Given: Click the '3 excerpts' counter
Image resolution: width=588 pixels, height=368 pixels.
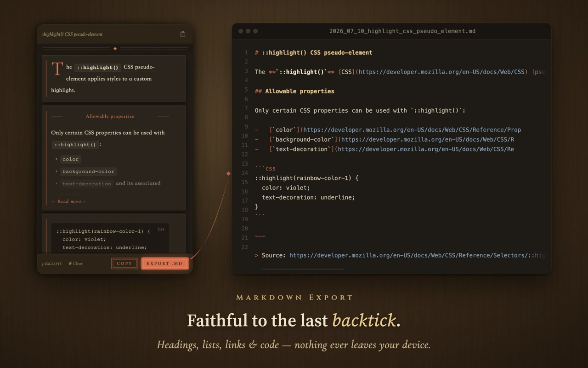Looking at the screenshot, I should [x=51, y=264].
